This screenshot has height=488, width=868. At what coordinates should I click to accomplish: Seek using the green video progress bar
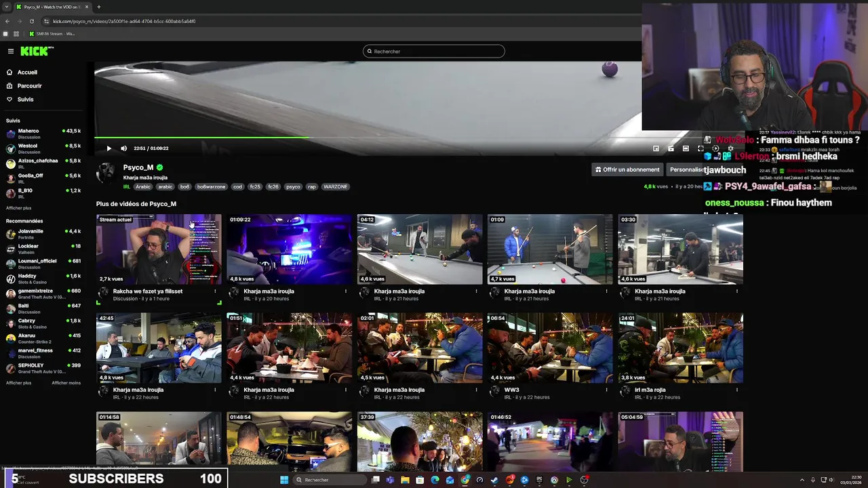pyautogui.click(x=368, y=138)
